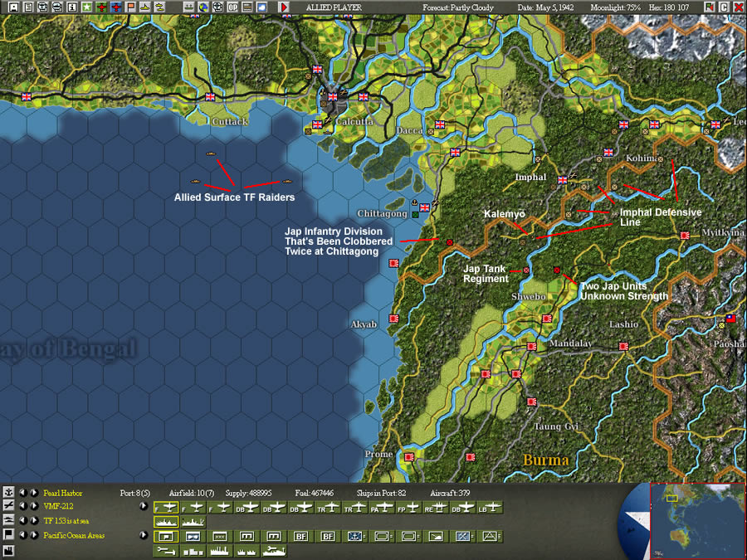Go to previous base before Pearl Harbor

(23, 492)
